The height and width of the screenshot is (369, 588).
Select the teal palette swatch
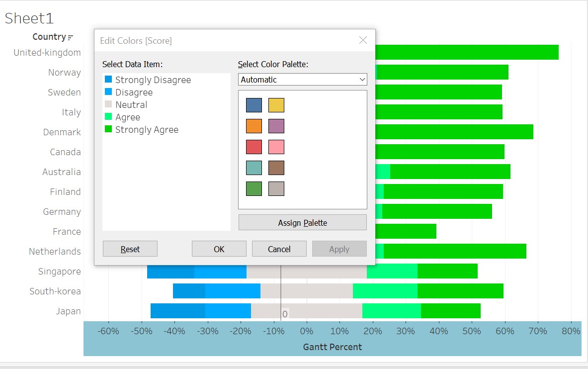(x=254, y=168)
